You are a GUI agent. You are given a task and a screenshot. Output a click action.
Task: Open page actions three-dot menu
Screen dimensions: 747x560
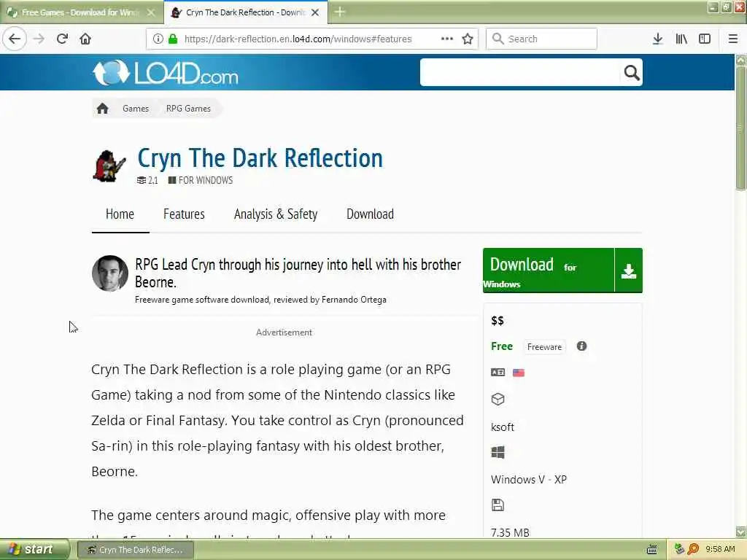[x=447, y=39]
